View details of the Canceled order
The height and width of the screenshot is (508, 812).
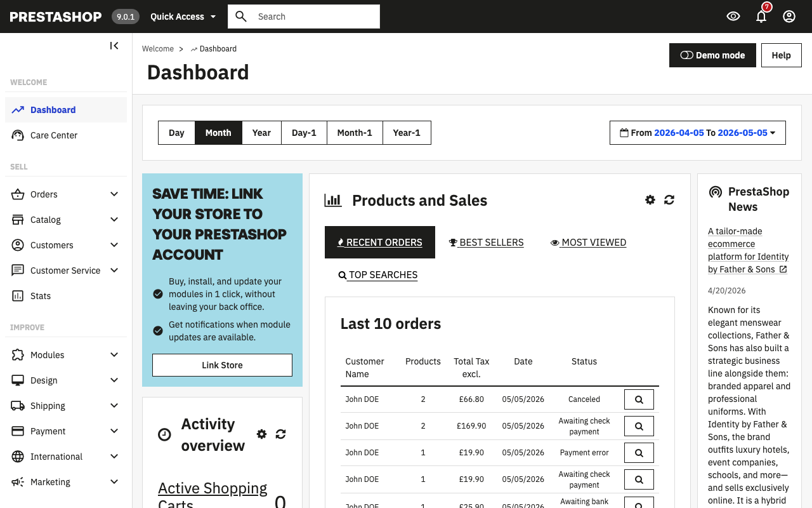(639, 399)
